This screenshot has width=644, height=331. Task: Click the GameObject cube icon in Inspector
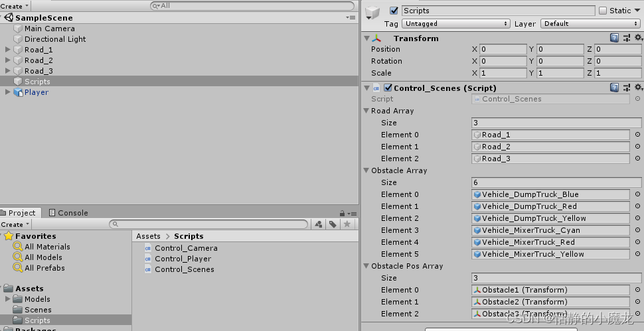tap(372, 13)
